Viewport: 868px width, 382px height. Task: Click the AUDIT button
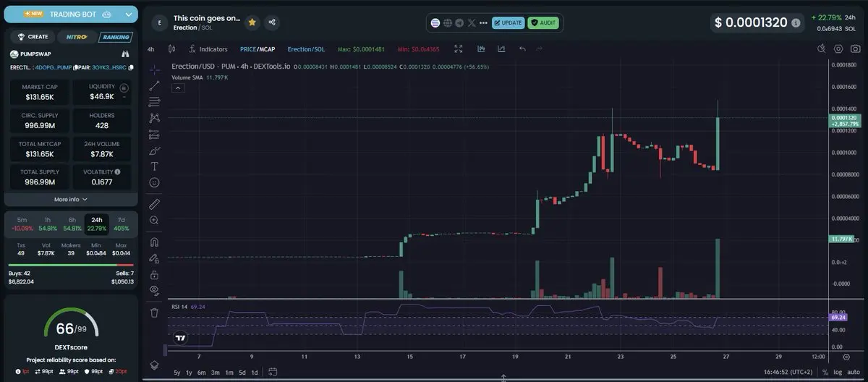click(543, 23)
